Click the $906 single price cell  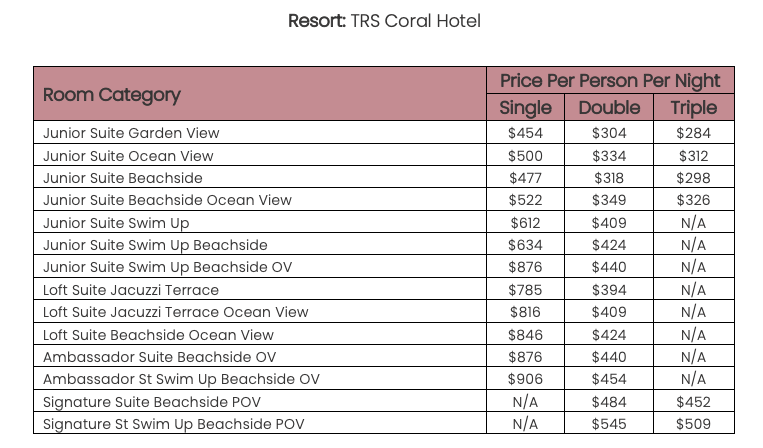[525, 379]
